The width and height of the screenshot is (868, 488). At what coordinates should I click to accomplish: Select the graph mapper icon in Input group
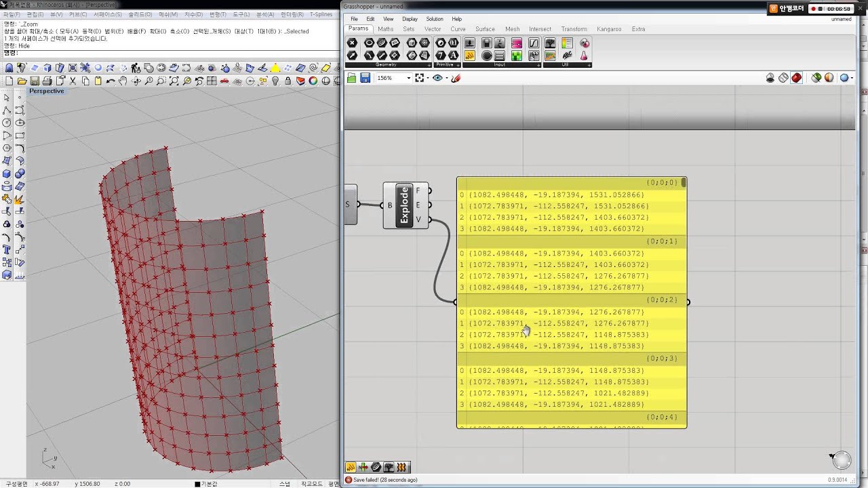534,43
